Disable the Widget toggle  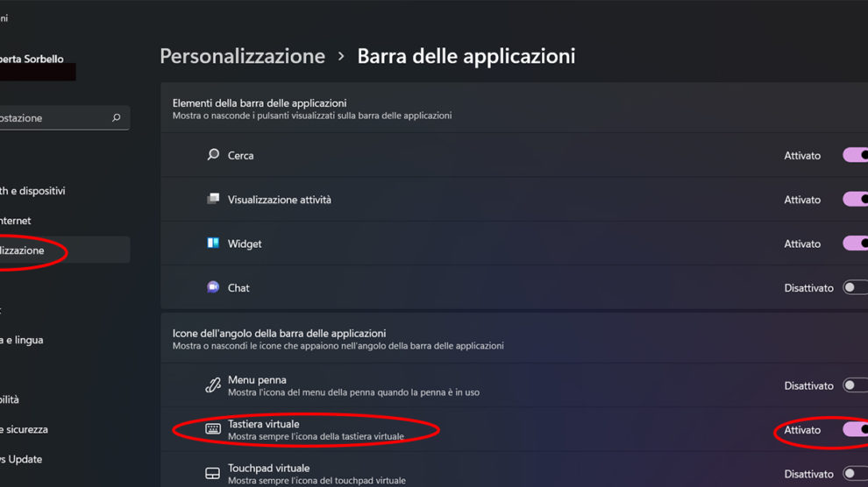click(855, 243)
